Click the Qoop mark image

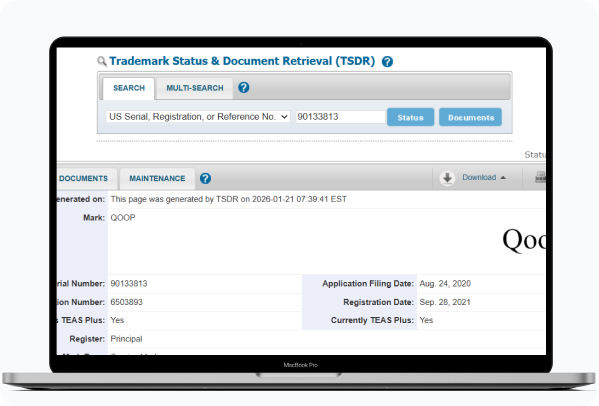click(524, 240)
